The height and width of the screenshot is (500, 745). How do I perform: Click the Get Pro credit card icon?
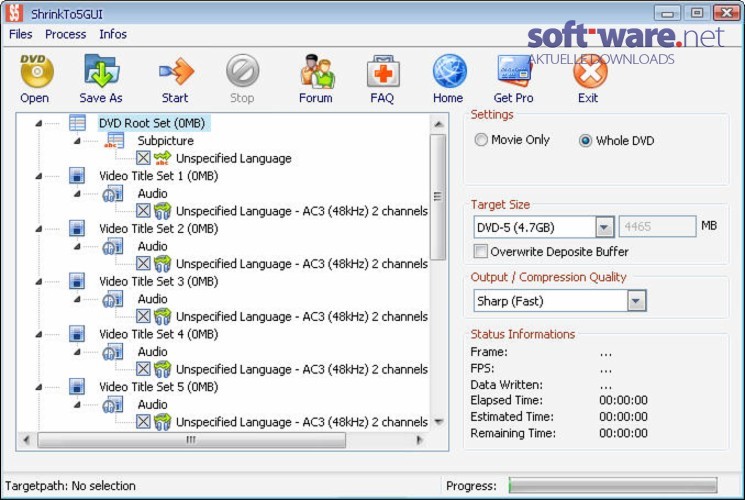click(514, 71)
